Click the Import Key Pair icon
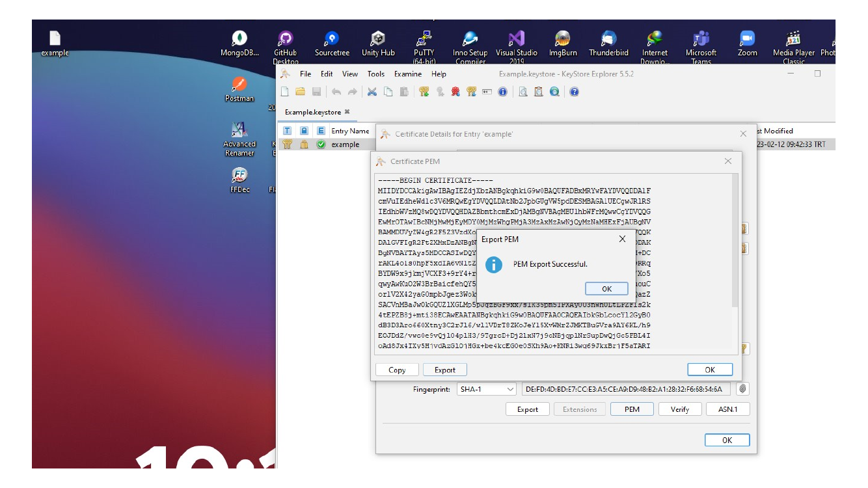The image size is (868, 488). point(471,92)
